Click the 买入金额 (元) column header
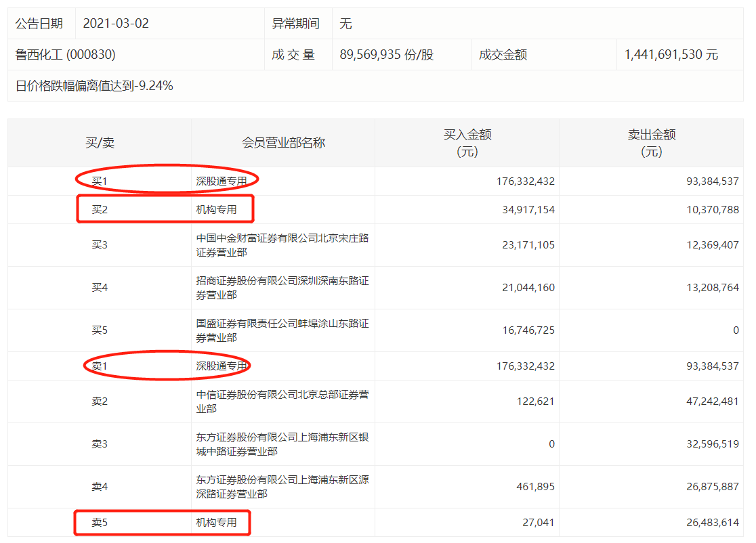756x543 pixels. tap(467, 143)
